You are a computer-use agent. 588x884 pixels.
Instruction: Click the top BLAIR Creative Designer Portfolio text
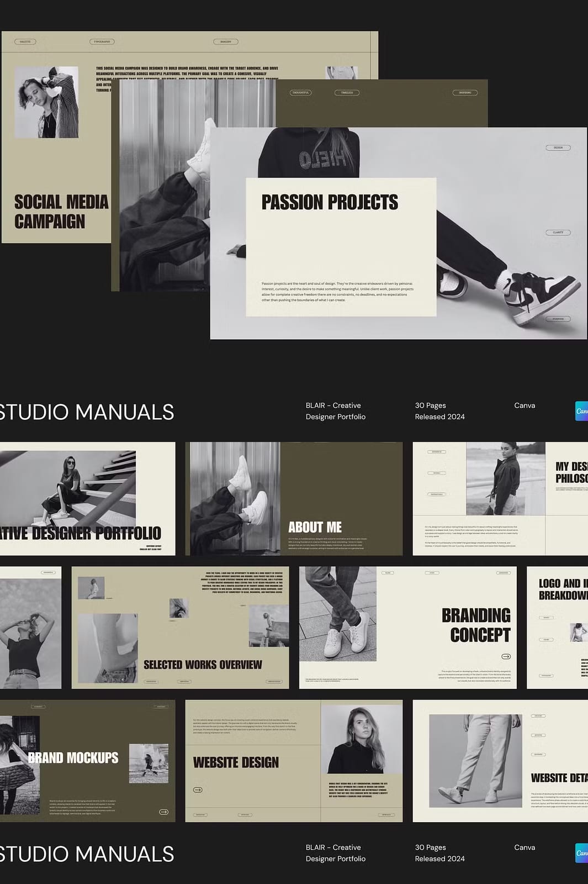pyautogui.click(x=335, y=411)
